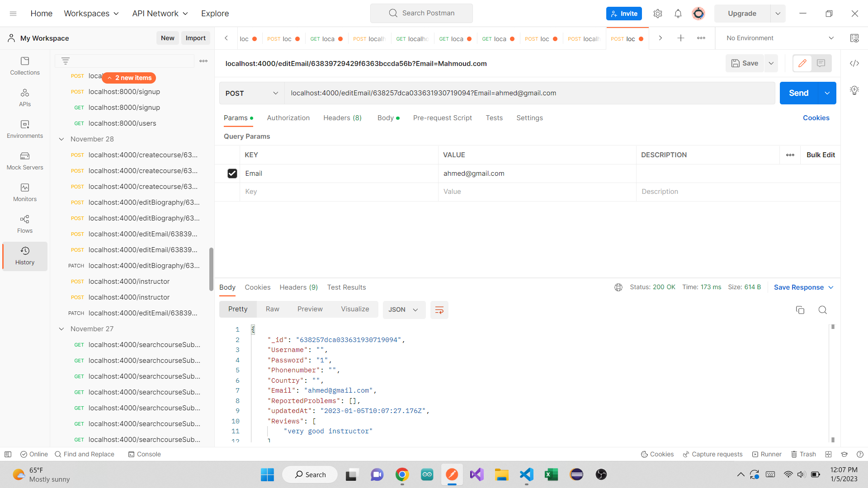Click the Bulk Edit link
This screenshot has width=868, height=488.
[x=821, y=155]
